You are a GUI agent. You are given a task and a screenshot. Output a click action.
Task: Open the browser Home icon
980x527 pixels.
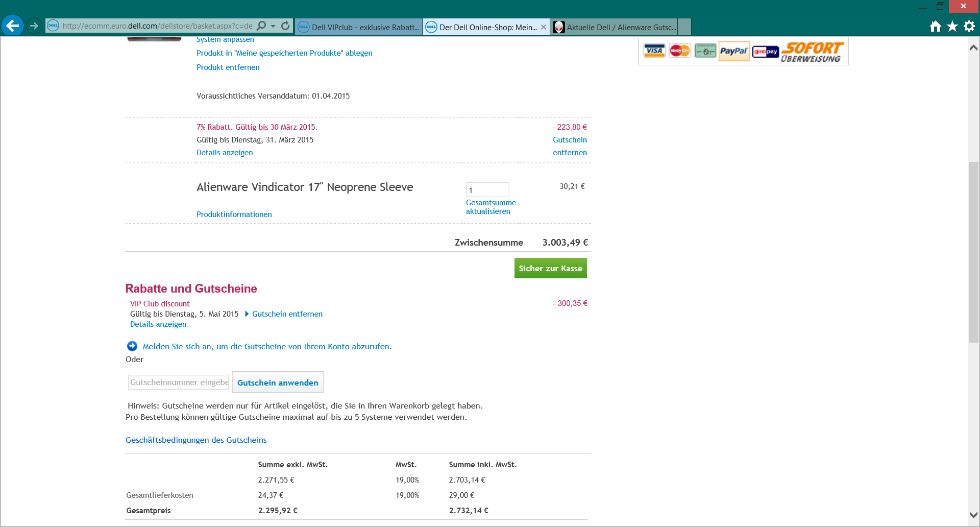[935, 26]
